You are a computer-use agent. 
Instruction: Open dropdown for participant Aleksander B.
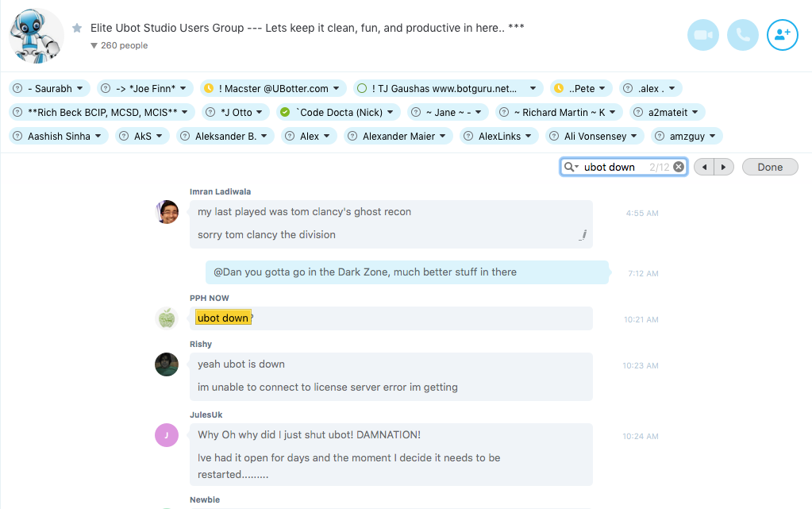click(x=264, y=137)
